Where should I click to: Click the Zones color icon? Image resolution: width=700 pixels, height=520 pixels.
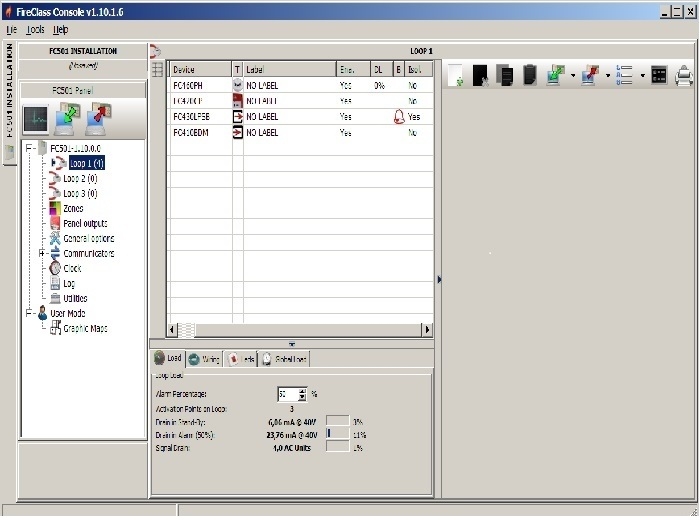pyautogui.click(x=55, y=208)
